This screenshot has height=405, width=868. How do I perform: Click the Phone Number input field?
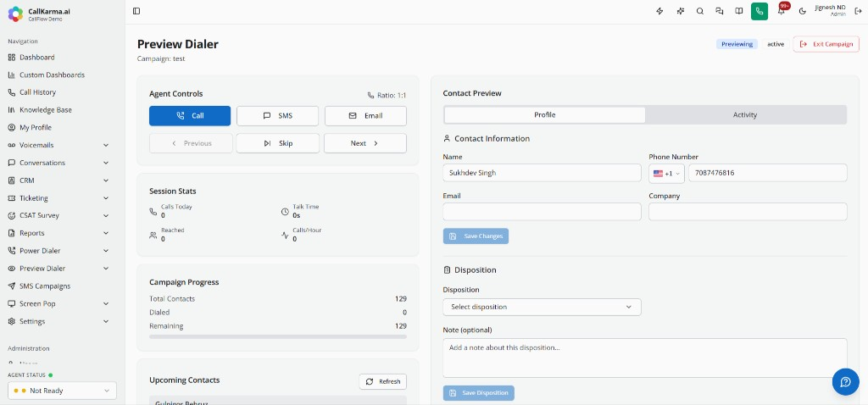768,173
